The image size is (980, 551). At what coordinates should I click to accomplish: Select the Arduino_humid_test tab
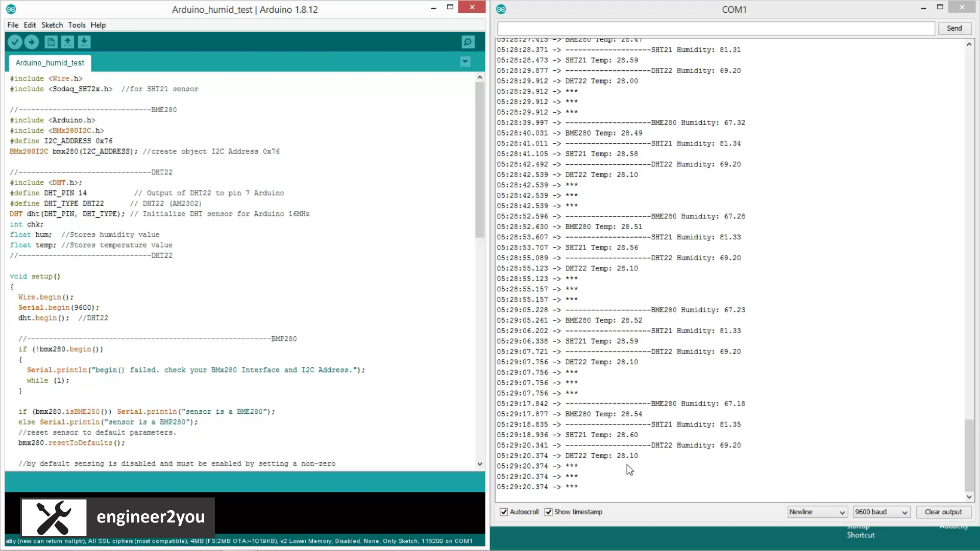[50, 63]
